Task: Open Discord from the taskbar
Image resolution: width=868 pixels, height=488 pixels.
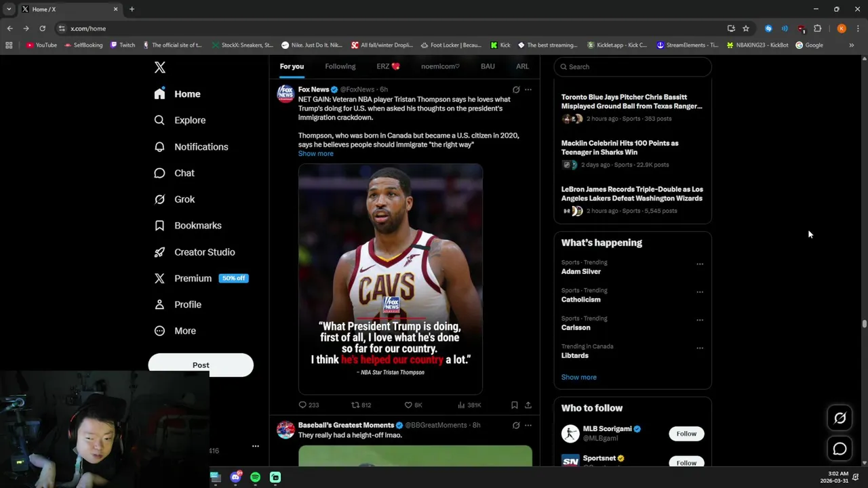Action: pos(235,477)
